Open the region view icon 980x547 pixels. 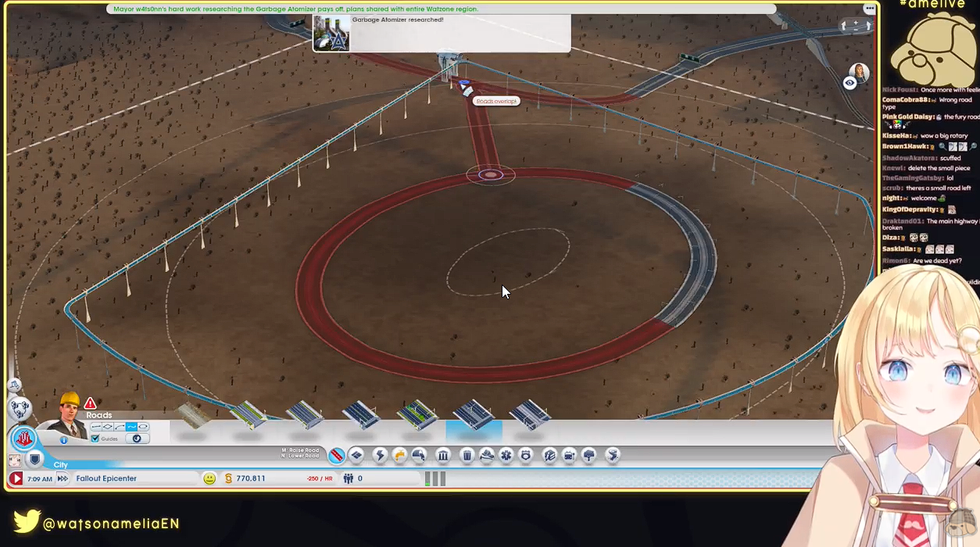pos(20,408)
